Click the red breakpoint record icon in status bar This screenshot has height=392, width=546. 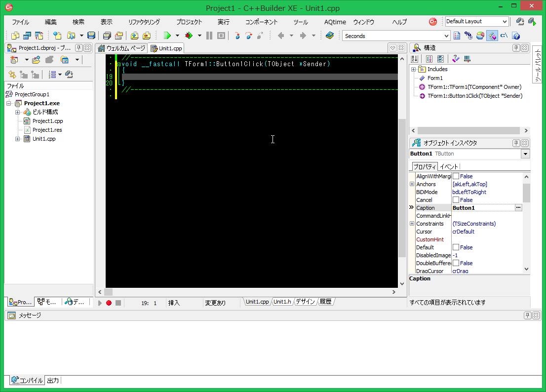(109, 303)
